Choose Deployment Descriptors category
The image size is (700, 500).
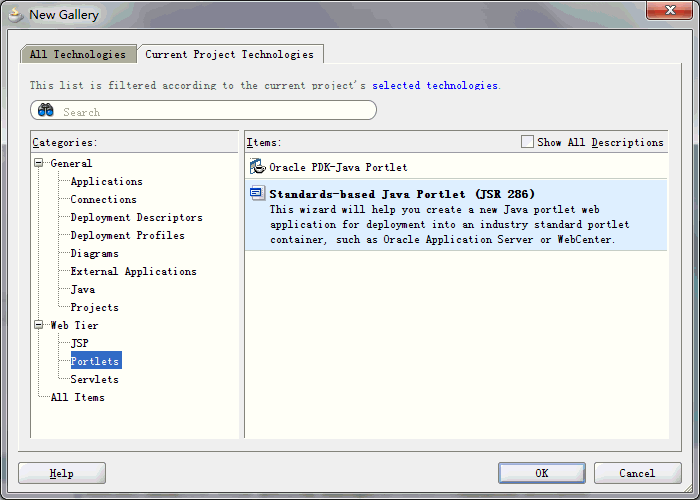[137, 217]
